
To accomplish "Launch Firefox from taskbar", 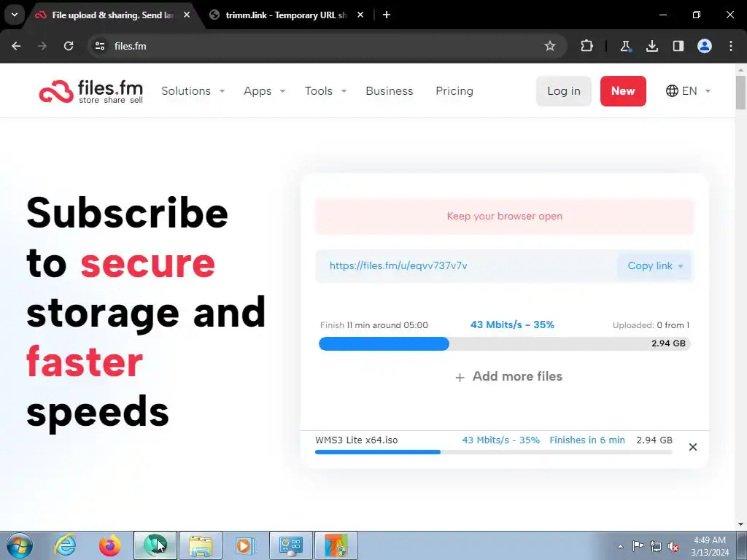I will pyautogui.click(x=109, y=545).
